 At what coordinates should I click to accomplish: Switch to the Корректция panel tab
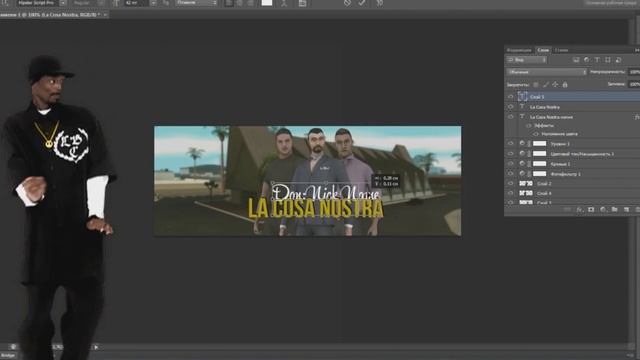(x=519, y=50)
